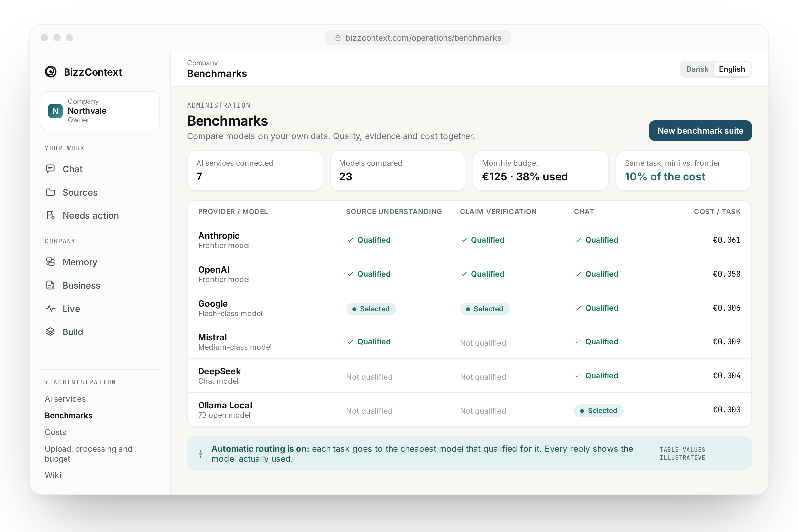Click the Build layers icon
This screenshot has width=798, height=532.
pyautogui.click(x=50, y=332)
